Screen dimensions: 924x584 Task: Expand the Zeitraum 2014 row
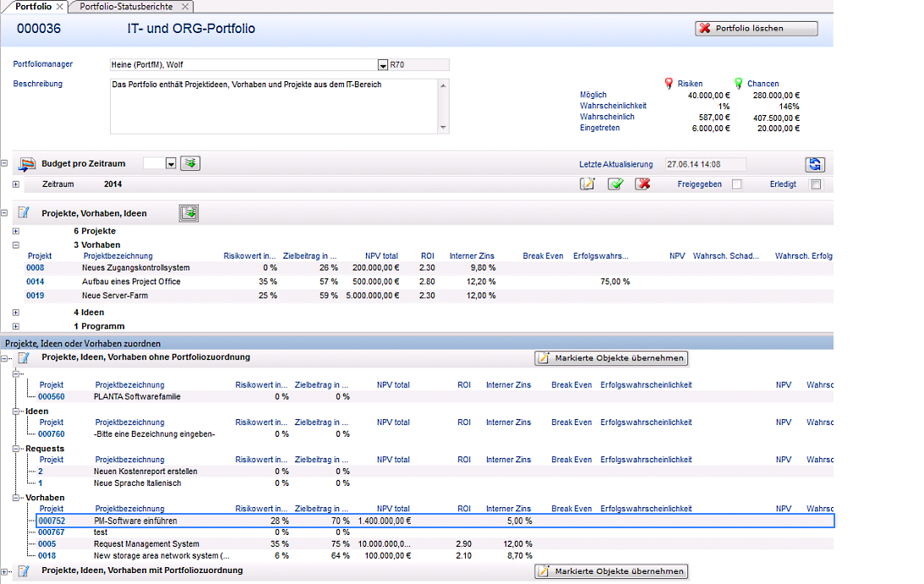click(x=16, y=184)
